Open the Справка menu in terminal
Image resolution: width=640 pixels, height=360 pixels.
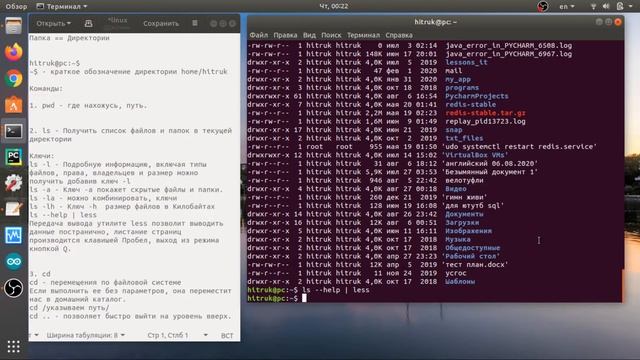tap(399, 35)
